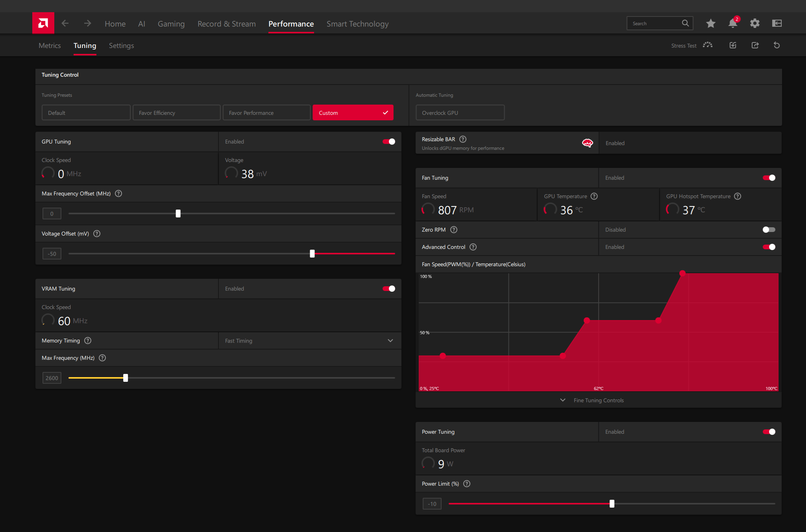Open VRAM Max Frequency help icon
The height and width of the screenshot is (532, 806).
[102, 358]
